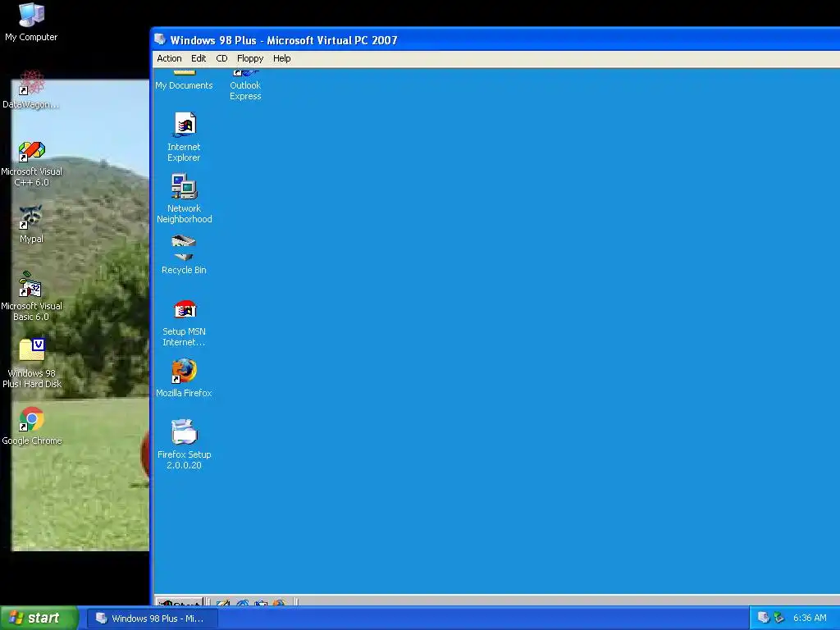
Task: Select Windows 98 Plus taskbar button
Action: (x=153, y=619)
